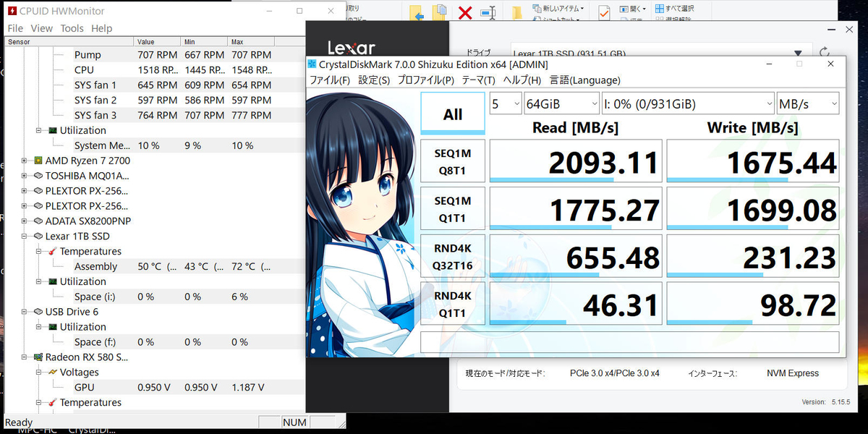
Task: Click the refresh arrow icon in Lexar window
Action: point(825,53)
